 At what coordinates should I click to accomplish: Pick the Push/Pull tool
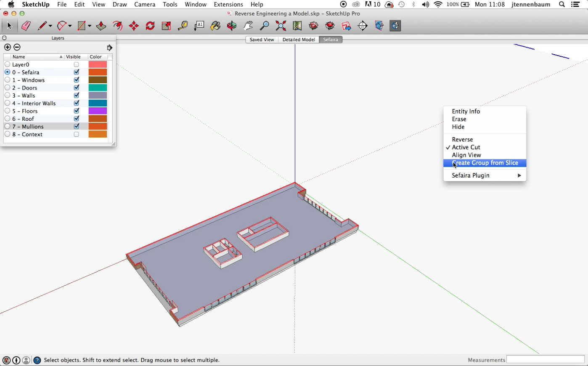(x=101, y=26)
